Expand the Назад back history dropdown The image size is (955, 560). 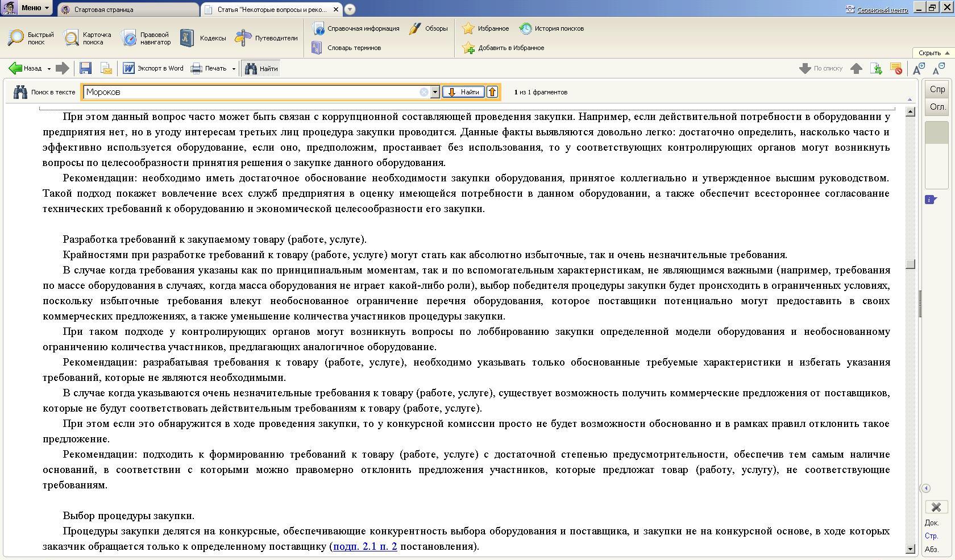click(49, 69)
